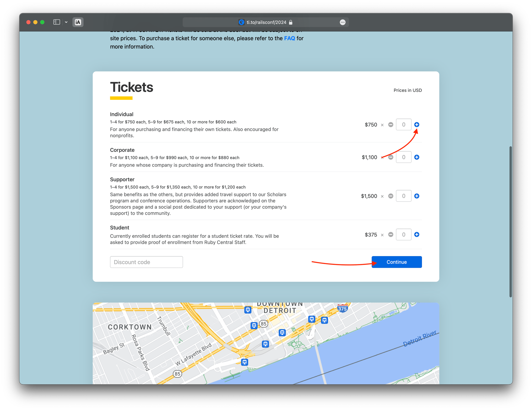This screenshot has width=532, height=410.
Task: Click the Individual ticket quantity box
Action: pyautogui.click(x=403, y=124)
